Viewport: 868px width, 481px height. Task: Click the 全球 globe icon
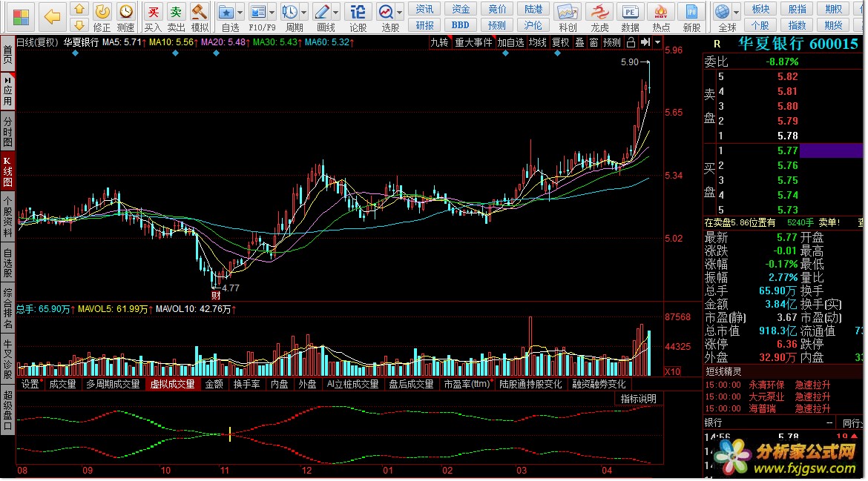tap(722, 12)
